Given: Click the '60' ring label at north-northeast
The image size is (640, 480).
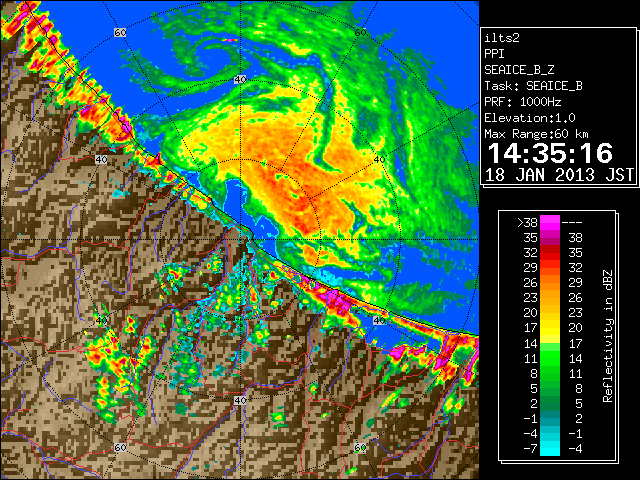Looking at the screenshot, I should 360,32.
